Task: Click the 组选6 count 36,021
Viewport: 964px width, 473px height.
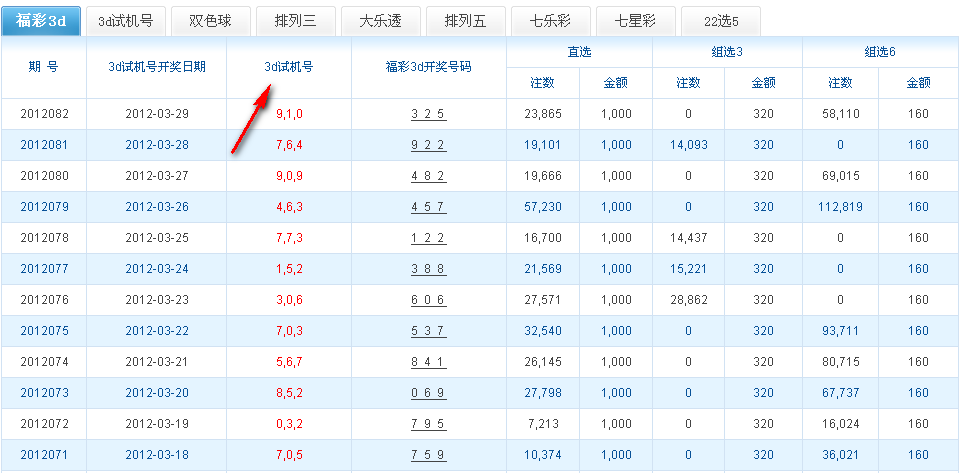Action: pyautogui.click(x=840, y=455)
